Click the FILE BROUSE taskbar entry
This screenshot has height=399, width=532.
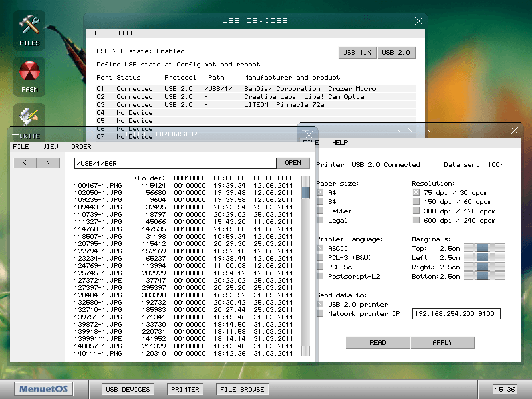pos(242,389)
